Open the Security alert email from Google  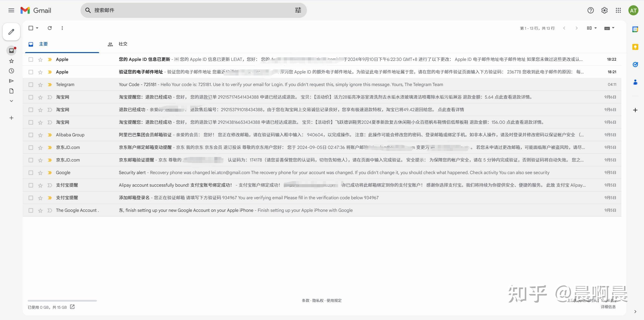click(x=322, y=173)
